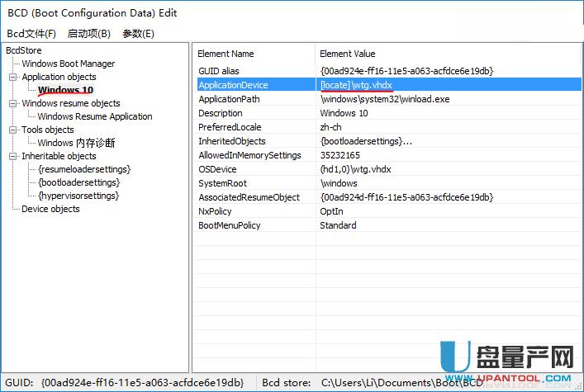Collapse the Tools objects tree node
The image size is (584, 392).
coord(13,130)
